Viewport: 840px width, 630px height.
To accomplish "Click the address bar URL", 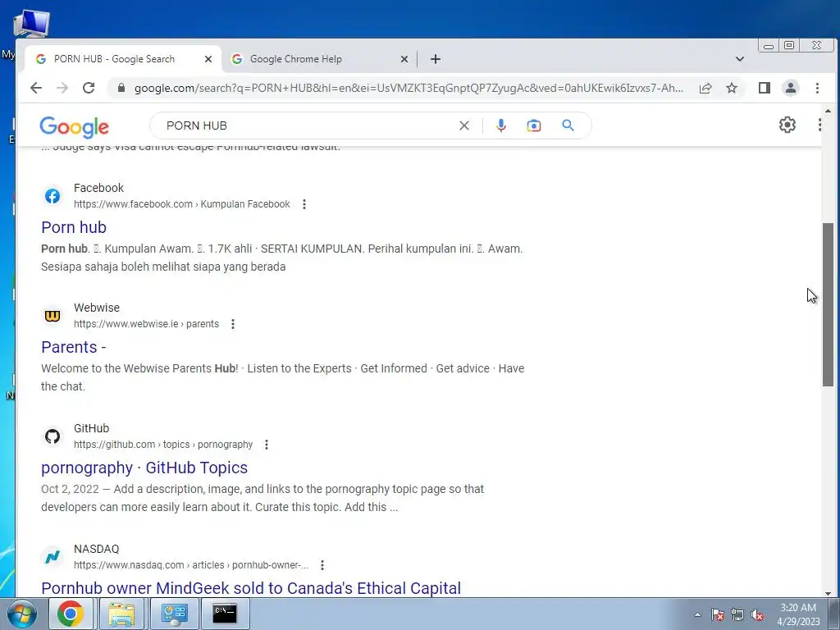I will point(409,88).
